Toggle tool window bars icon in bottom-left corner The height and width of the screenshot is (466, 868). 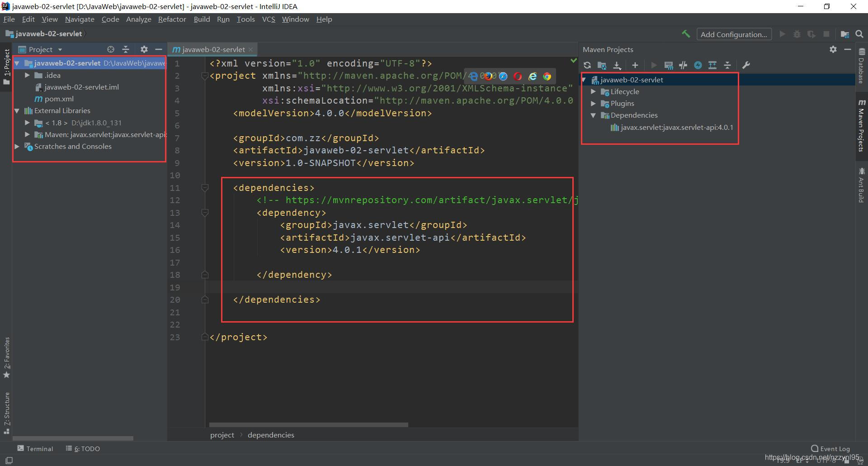(9, 461)
